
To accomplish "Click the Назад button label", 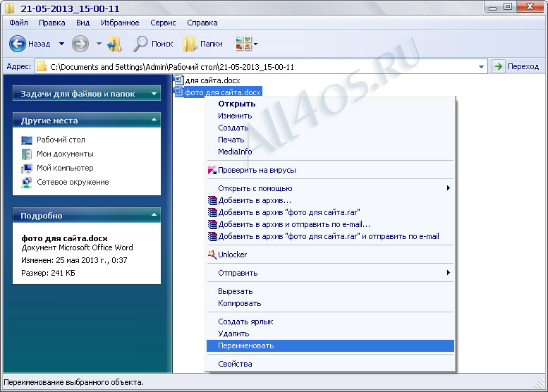I will (x=39, y=44).
